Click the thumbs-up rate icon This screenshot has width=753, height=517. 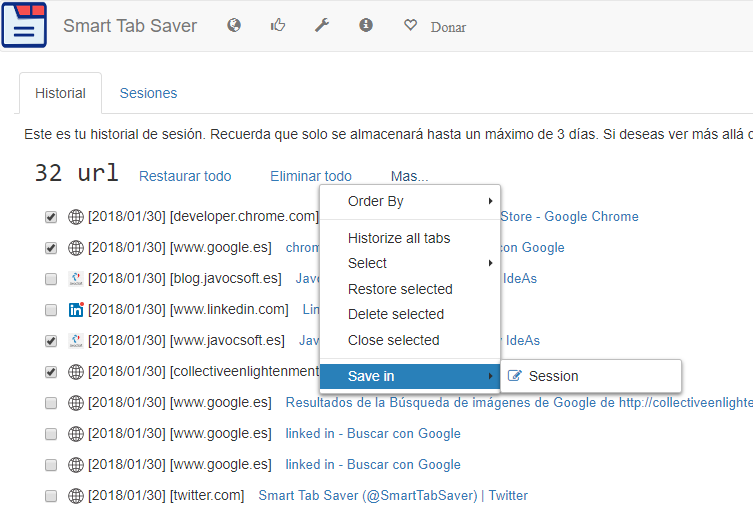pyautogui.click(x=278, y=24)
